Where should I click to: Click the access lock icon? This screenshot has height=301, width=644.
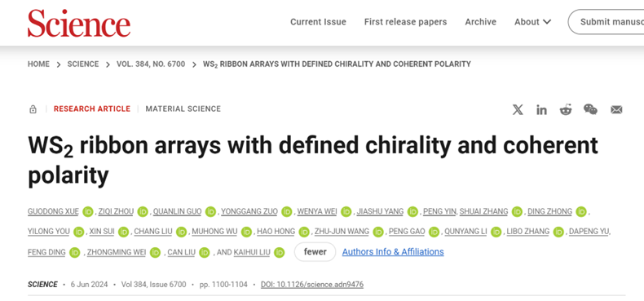(x=33, y=109)
